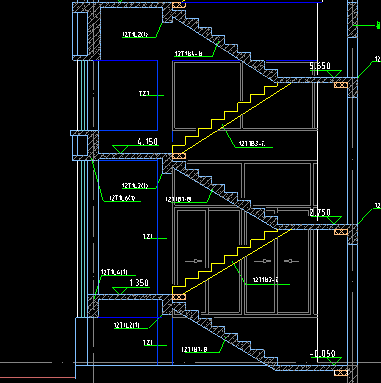This screenshot has width=381, height=383.
Task: Click the lowest TZ1 label below 1.350
Action: coord(148,343)
